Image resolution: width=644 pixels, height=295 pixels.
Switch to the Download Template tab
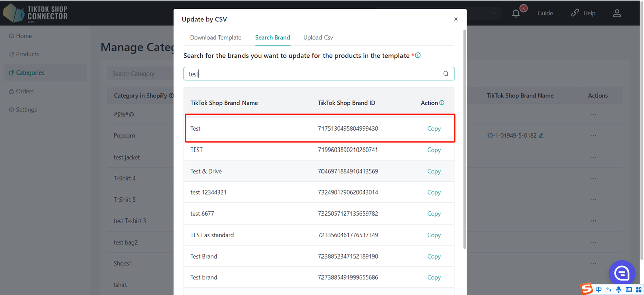click(216, 37)
